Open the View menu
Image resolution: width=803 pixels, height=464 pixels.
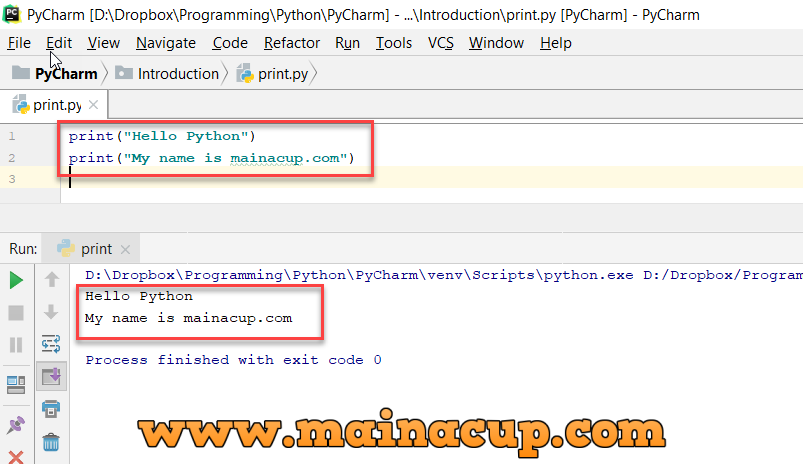(x=103, y=43)
